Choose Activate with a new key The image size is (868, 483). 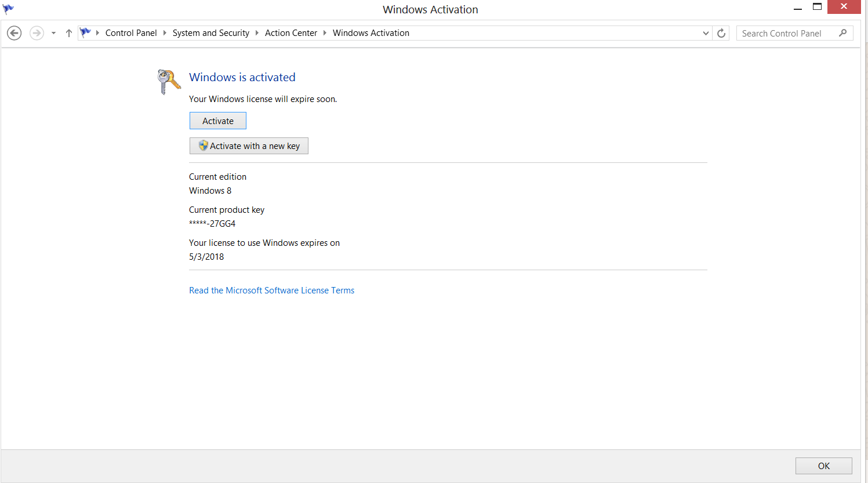point(249,146)
